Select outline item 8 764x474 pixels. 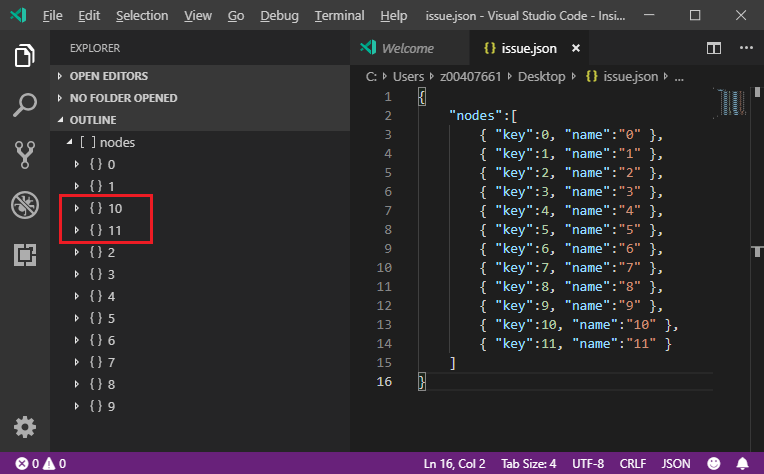(200, 384)
